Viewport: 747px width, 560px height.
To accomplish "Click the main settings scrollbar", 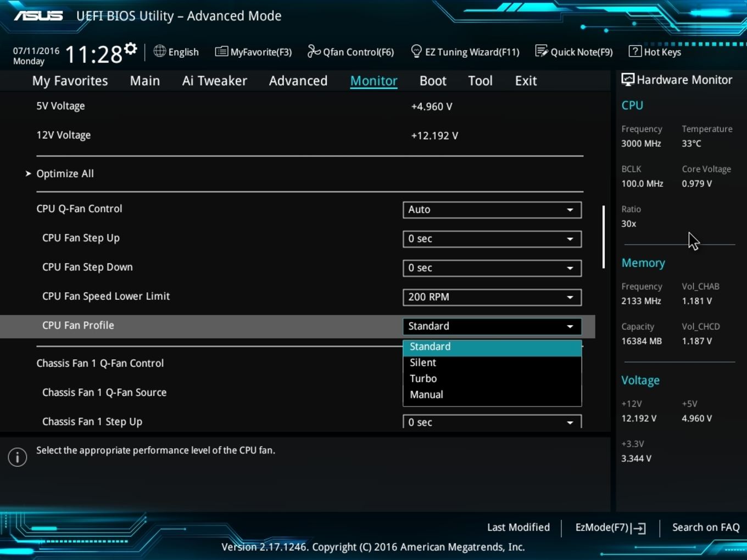I will click(603, 237).
